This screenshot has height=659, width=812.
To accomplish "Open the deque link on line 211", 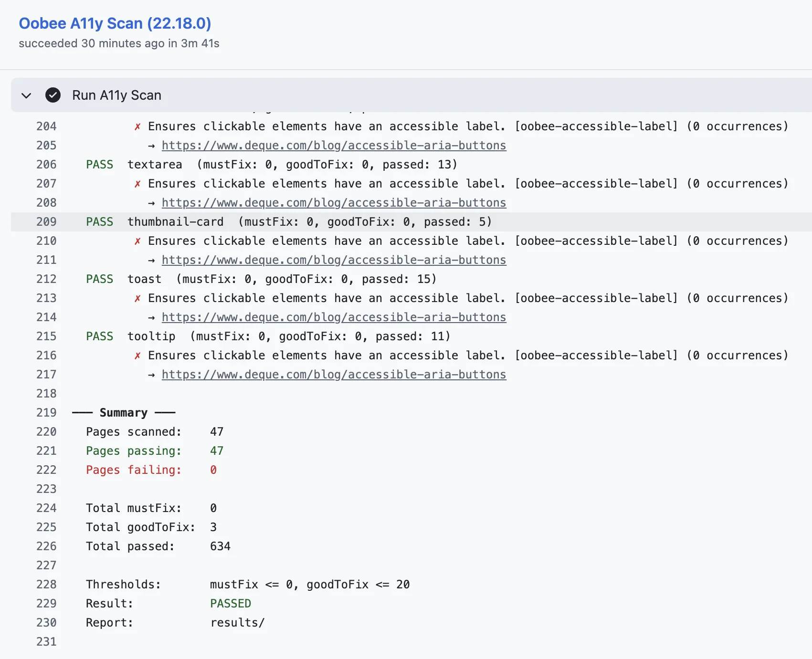I will click(x=334, y=260).
